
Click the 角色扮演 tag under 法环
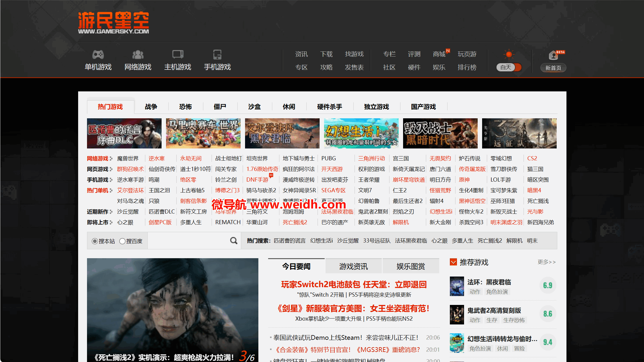(497, 292)
